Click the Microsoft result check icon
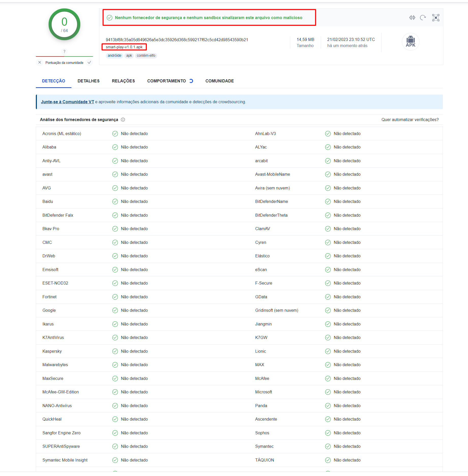 [328, 392]
